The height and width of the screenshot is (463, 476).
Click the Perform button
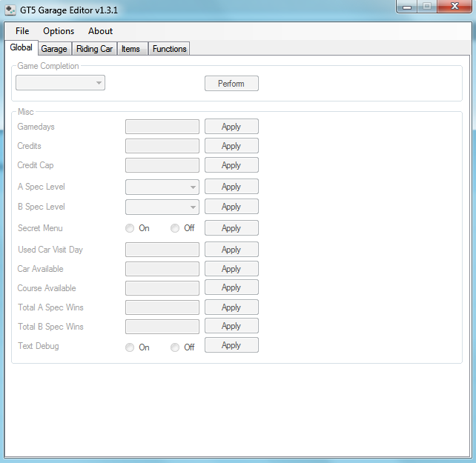tap(231, 84)
